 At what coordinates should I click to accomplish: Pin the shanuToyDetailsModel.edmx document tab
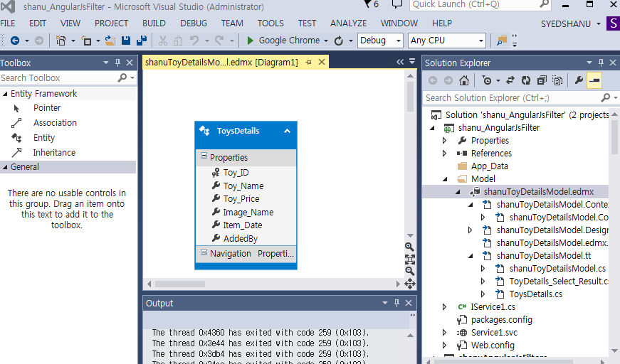(308, 63)
